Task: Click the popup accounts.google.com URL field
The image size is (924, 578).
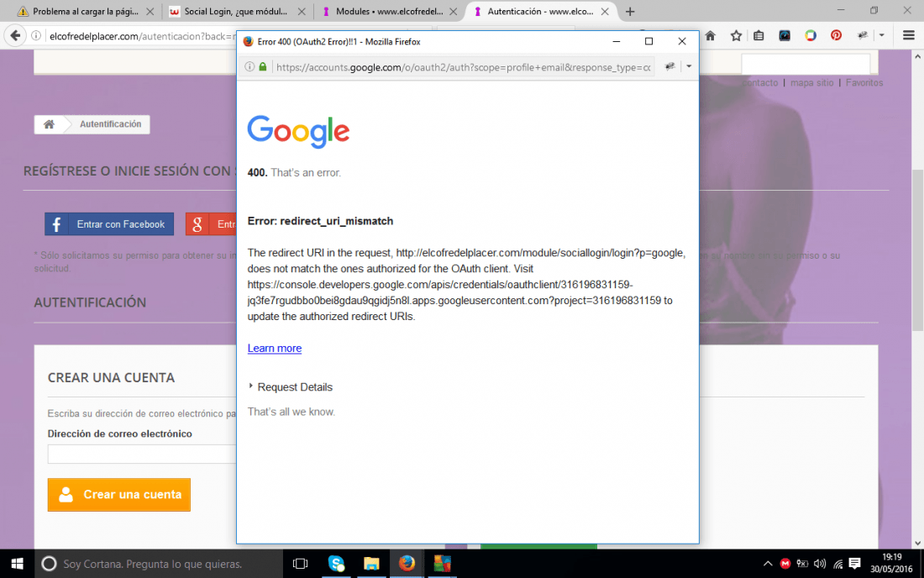Action: (463, 67)
